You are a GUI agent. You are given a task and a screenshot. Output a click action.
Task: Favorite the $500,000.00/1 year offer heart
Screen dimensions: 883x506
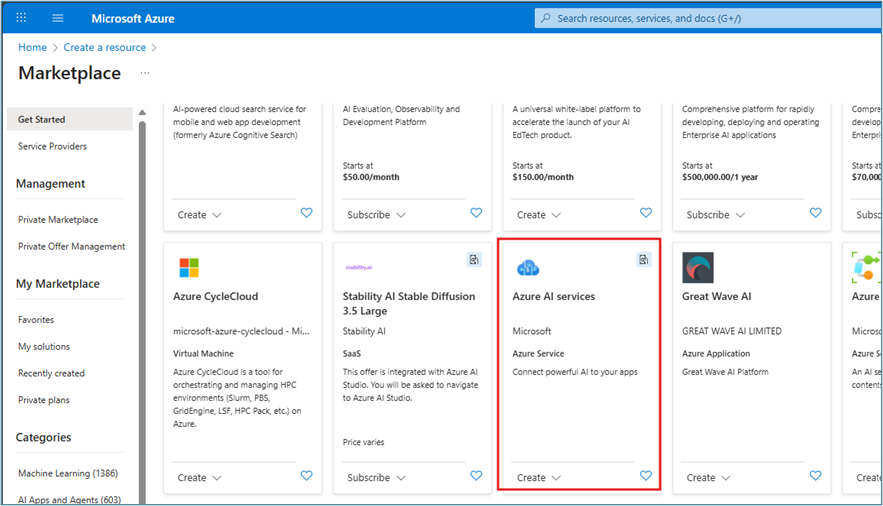(815, 213)
